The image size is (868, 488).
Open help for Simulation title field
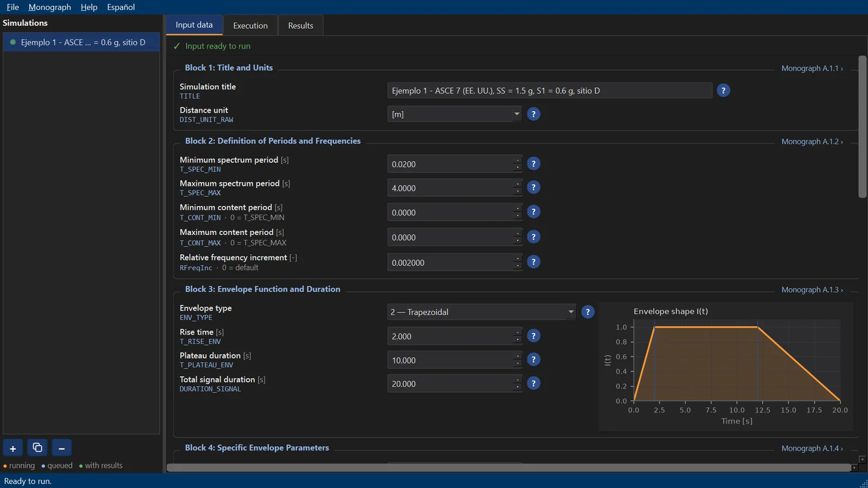pos(723,91)
